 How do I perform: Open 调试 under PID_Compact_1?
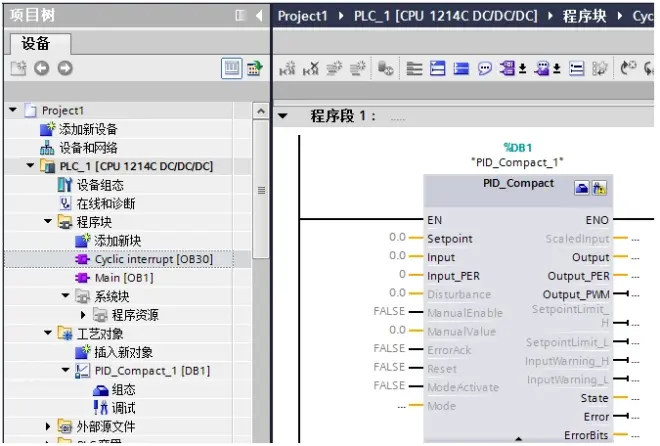click(x=123, y=408)
